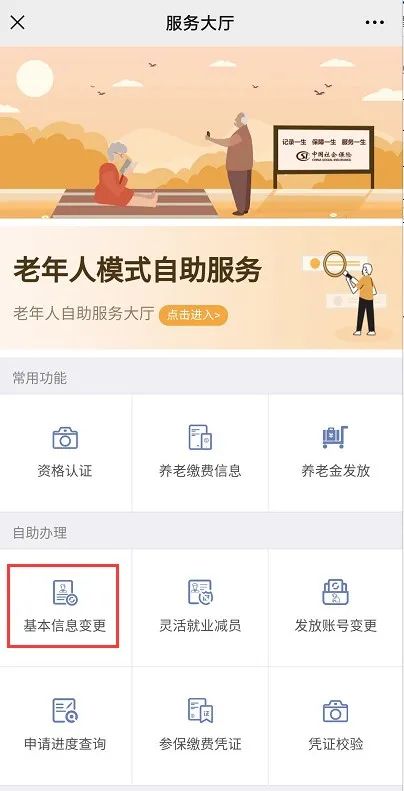
Task: Open the 灵活就业减员 icon
Action: point(200,592)
